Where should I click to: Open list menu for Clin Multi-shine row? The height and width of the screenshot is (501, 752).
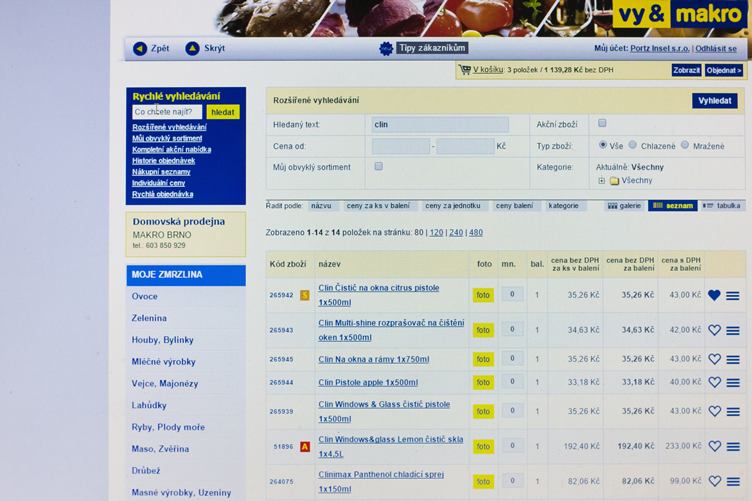click(732, 331)
